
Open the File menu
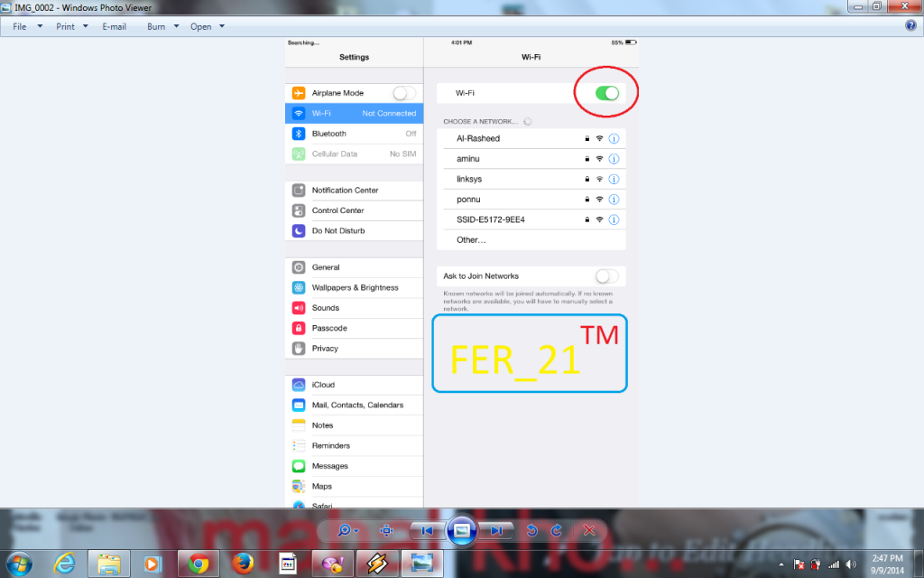click(20, 26)
